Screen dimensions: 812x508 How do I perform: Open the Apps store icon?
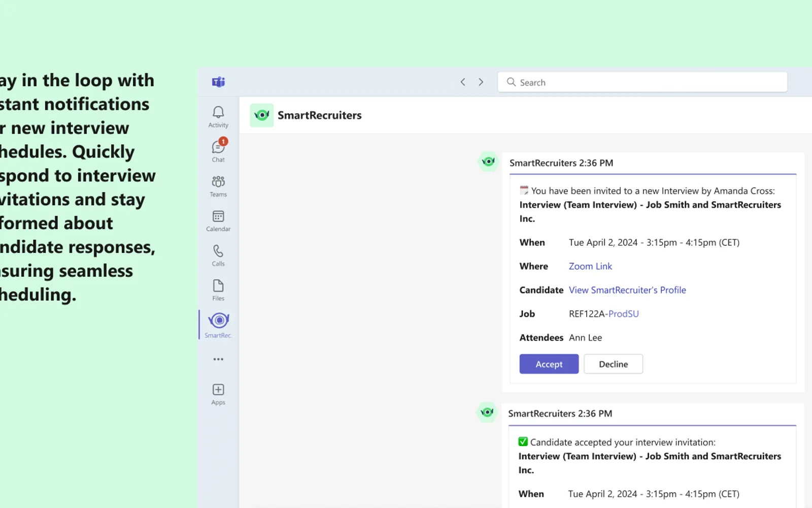coord(218,394)
